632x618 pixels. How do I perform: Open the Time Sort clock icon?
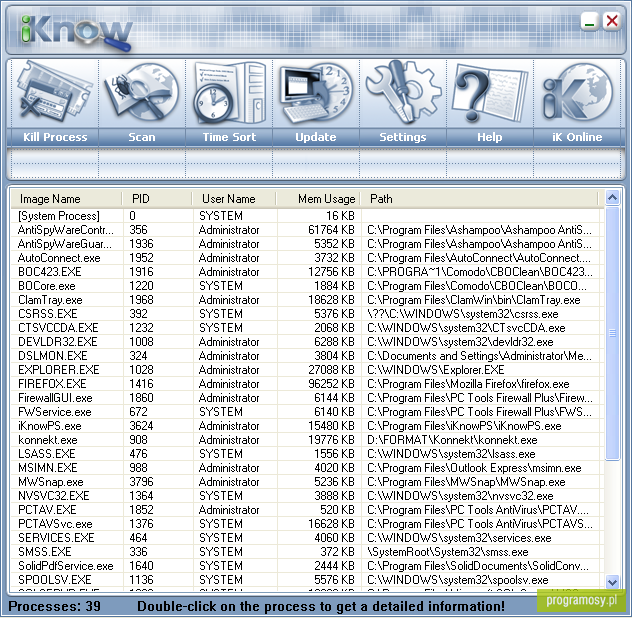pos(229,93)
